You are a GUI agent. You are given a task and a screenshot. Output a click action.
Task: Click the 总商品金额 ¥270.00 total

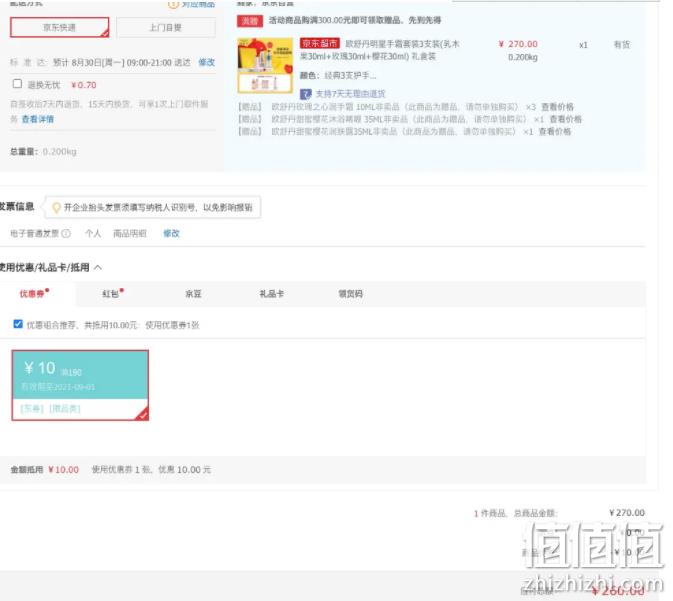tap(627, 513)
